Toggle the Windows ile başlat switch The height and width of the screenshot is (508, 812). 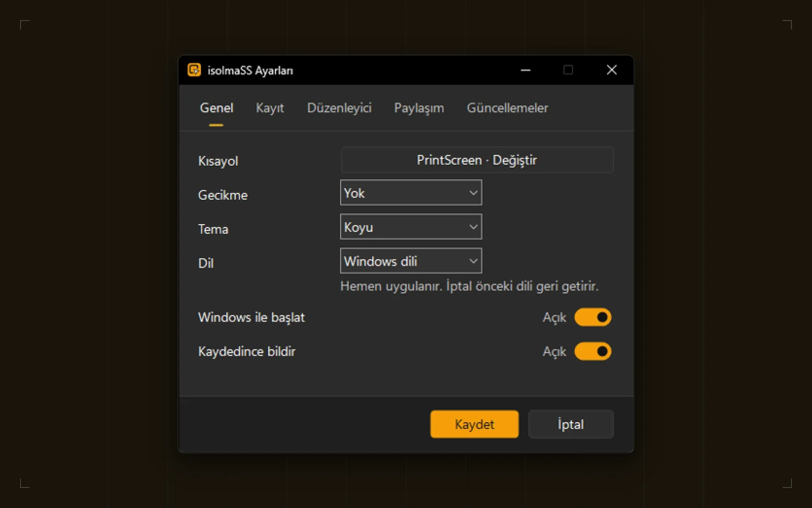[592, 317]
